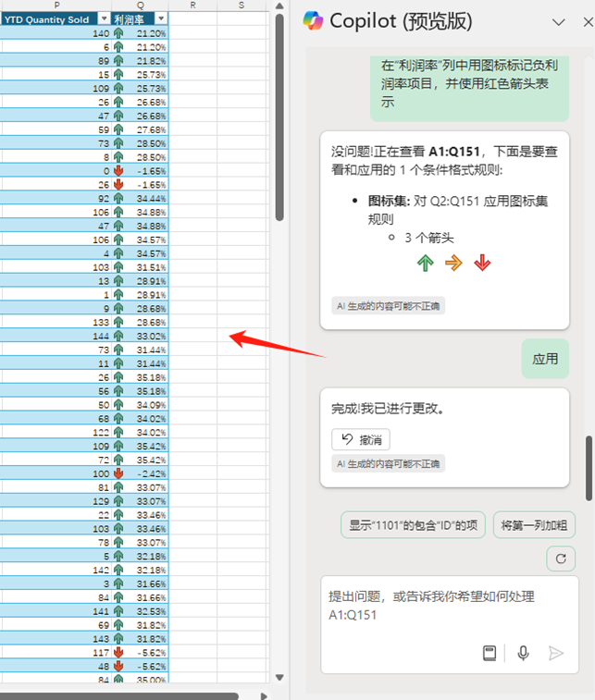The width and height of the screenshot is (595, 700).
Task: Select column S header
Action: click(242, 6)
